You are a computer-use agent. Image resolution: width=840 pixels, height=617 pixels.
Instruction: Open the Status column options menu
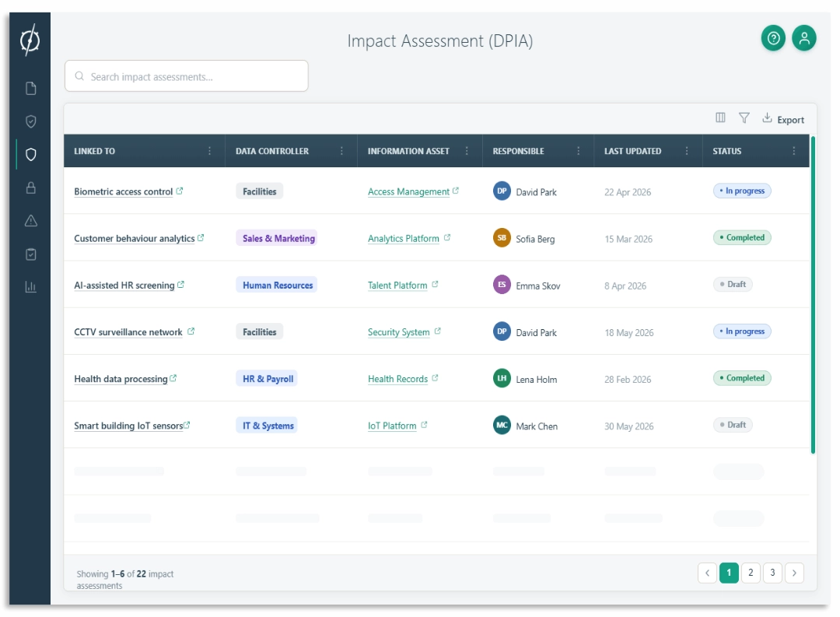(794, 151)
